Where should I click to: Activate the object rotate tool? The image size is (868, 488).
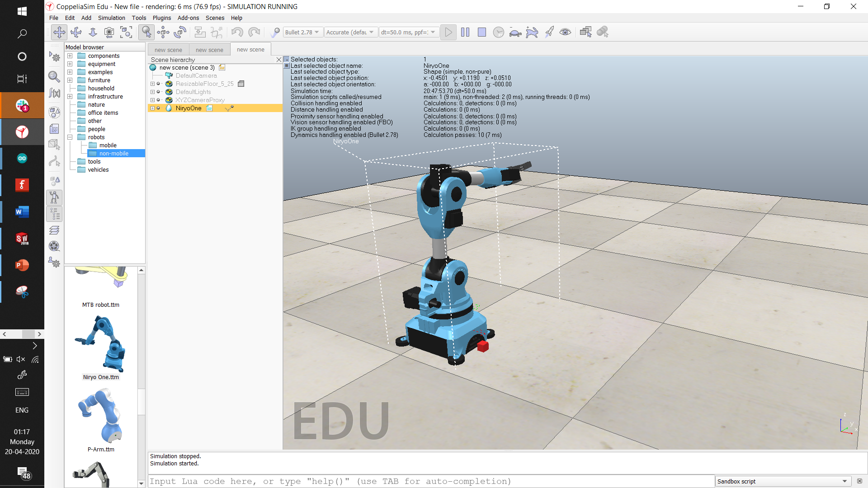tap(180, 32)
